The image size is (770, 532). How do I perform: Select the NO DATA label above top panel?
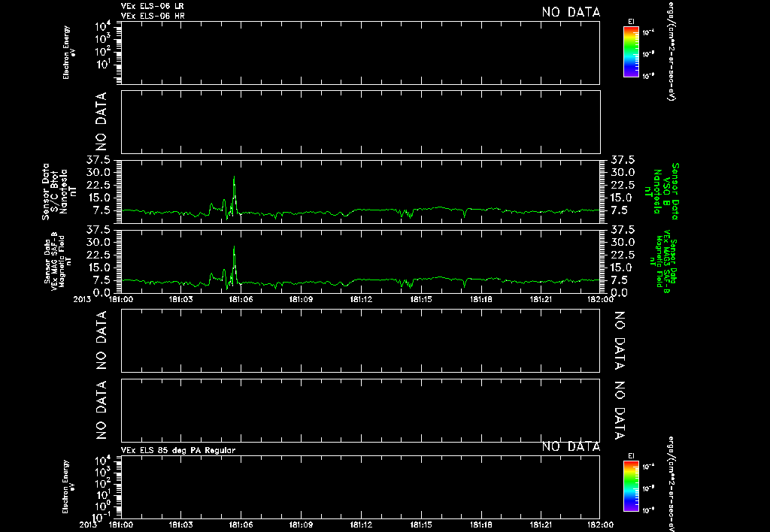pos(571,12)
